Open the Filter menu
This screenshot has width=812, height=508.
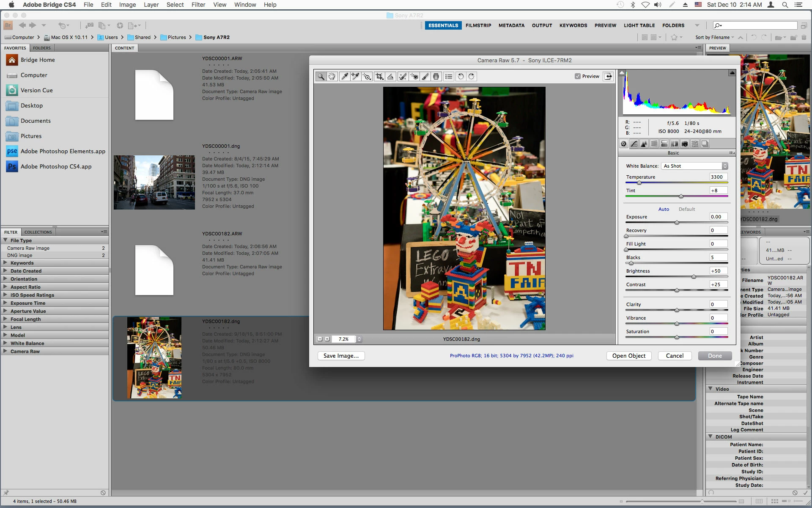click(198, 5)
